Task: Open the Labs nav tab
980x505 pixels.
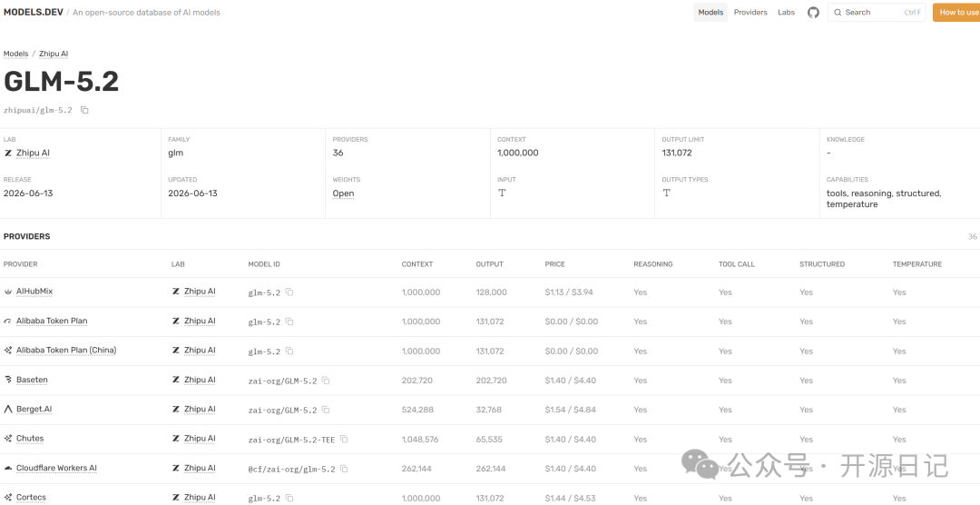Action: tap(786, 13)
